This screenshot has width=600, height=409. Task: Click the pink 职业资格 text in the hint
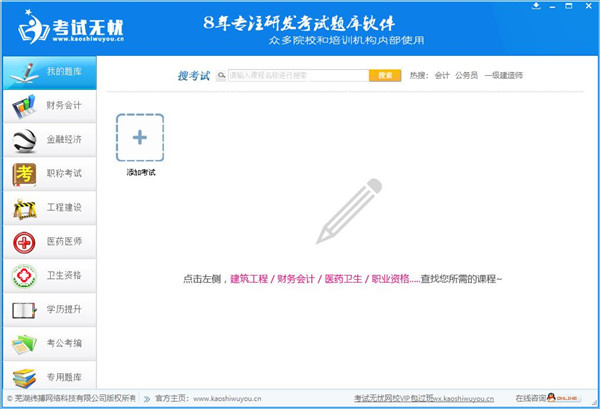click(x=390, y=279)
